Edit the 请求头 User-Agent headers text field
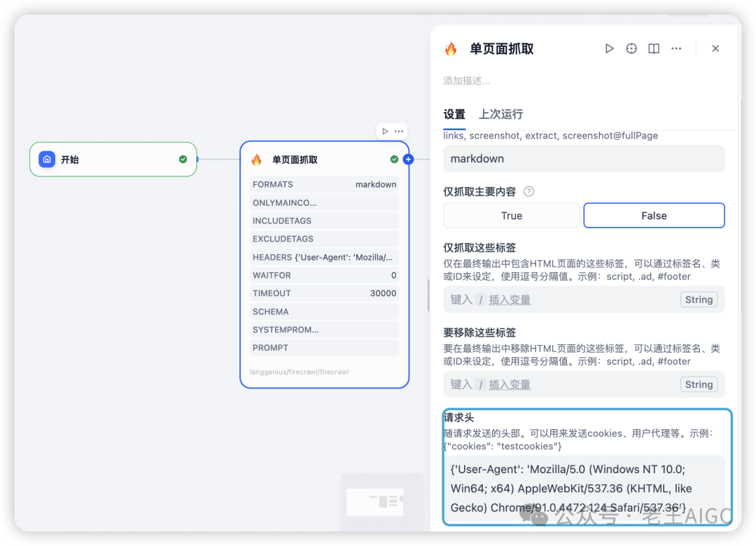This screenshot has width=756, height=546. point(584,489)
